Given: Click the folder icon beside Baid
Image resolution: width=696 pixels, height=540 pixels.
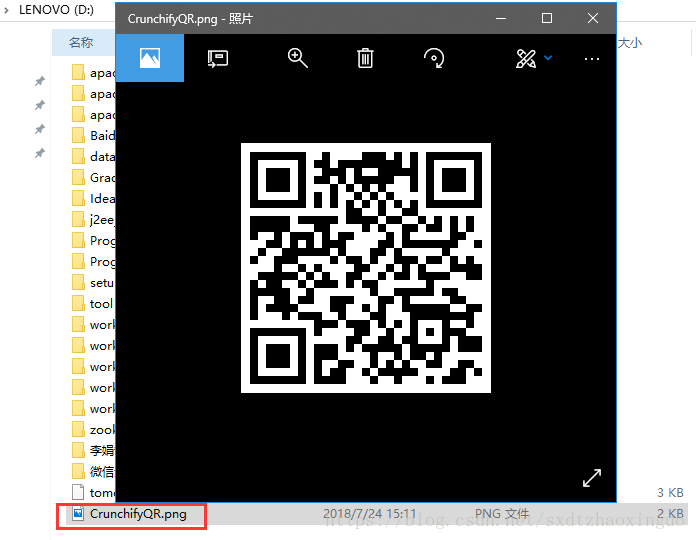Looking at the screenshot, I should pyautogui.click(x=78, y=135).
